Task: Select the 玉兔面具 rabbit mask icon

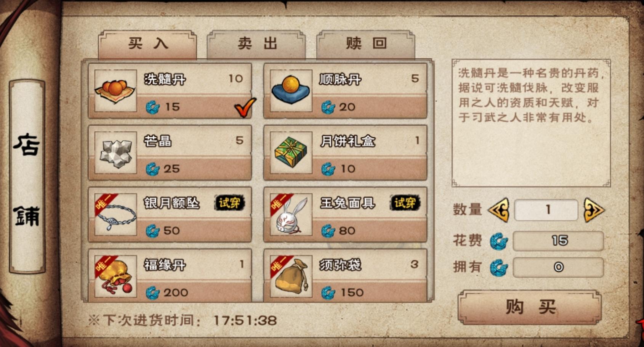Action: (x=291, y=214)
